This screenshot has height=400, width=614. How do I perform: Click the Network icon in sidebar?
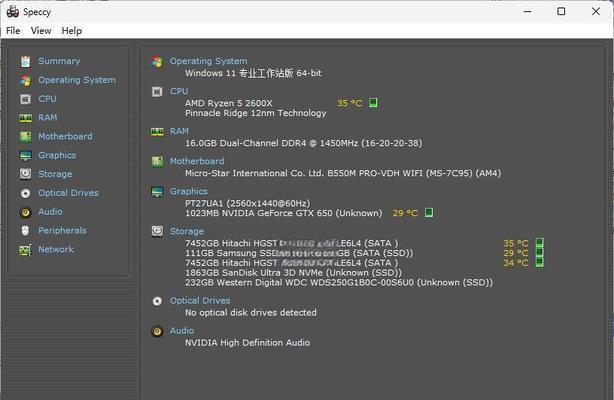[x=25, y=250]
